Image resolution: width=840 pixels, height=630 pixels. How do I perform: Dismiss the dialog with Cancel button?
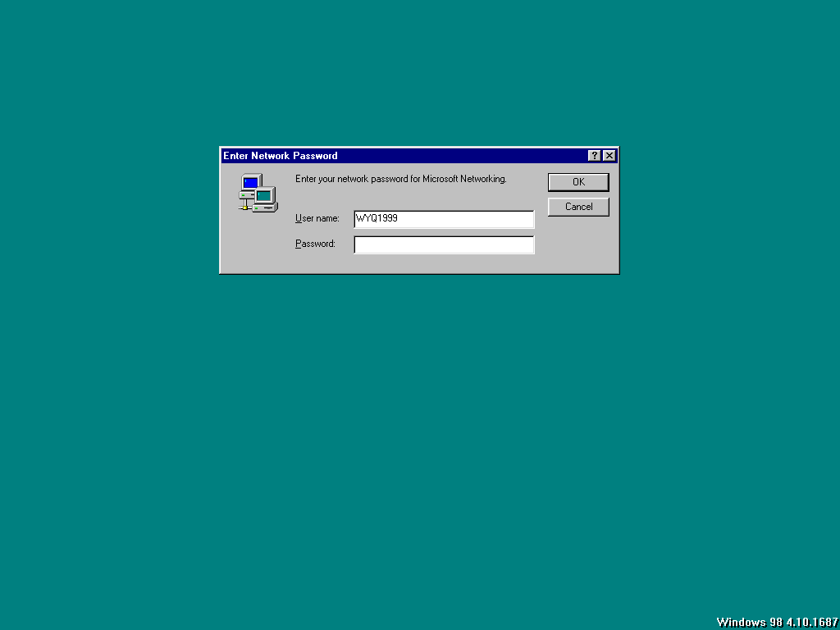click(x=578, y=207)
